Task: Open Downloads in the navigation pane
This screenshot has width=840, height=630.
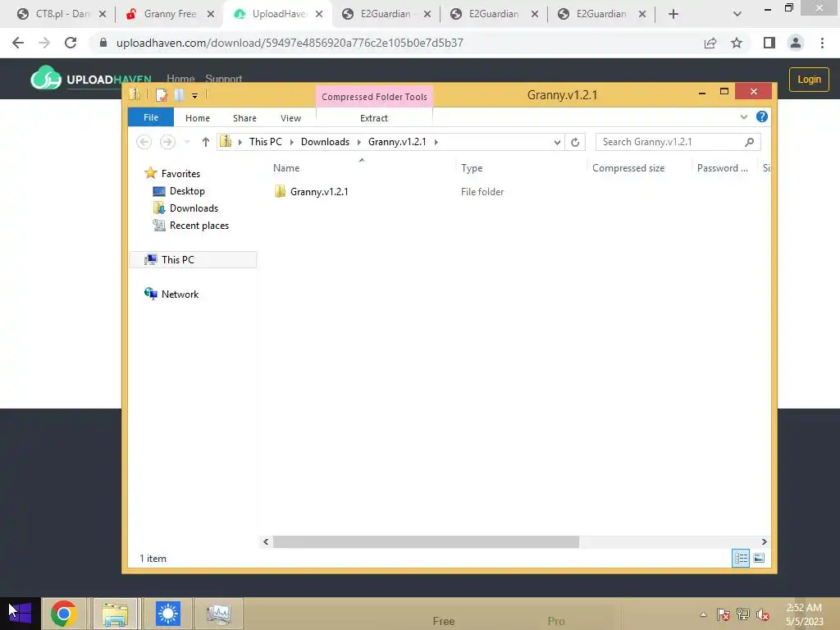Action: pos(194,208)
